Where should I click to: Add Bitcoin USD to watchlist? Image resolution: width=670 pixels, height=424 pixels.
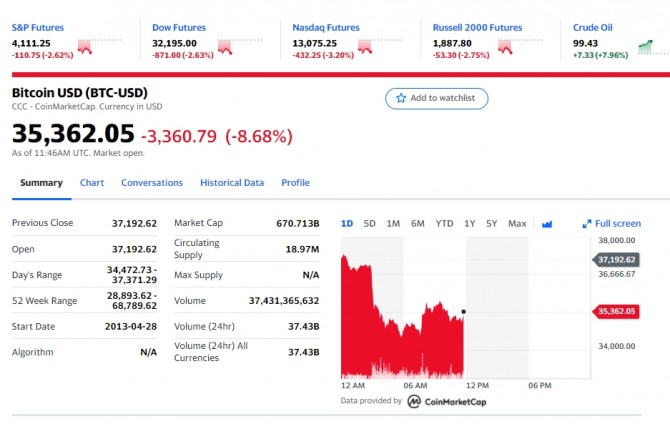(x=437, y=98)
